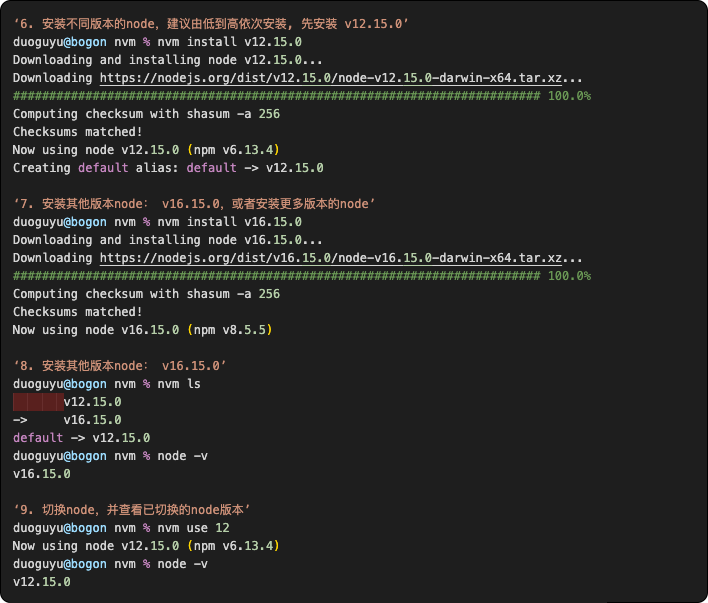Click the 'nvm install v12.15.0' command
708x603 pixels.
[229, 42]
